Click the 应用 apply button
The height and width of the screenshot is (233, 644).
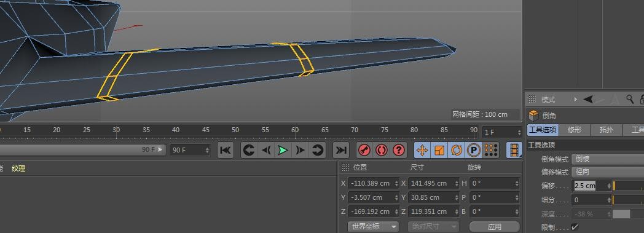[x=495, y=226]
